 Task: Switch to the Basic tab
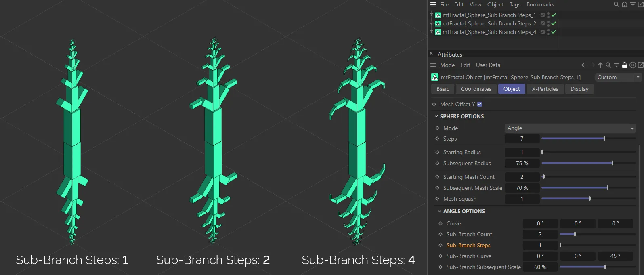[x=443, y=89]
